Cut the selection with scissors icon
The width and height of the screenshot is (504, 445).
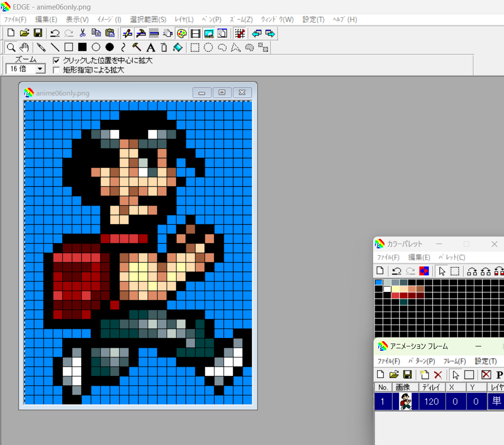click(82, 33)
